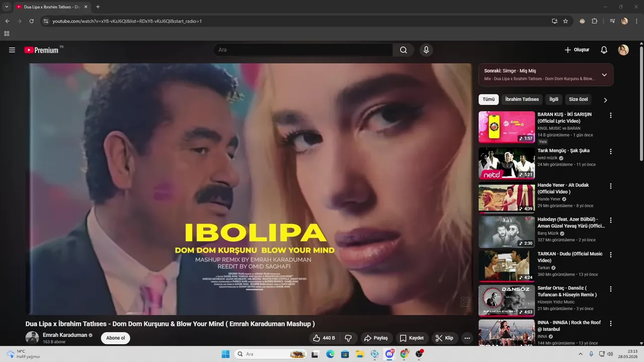The height and width of the screenshot is (362, 644).
Task: Like the video with thumbs up
Action: tap(324, 338)
